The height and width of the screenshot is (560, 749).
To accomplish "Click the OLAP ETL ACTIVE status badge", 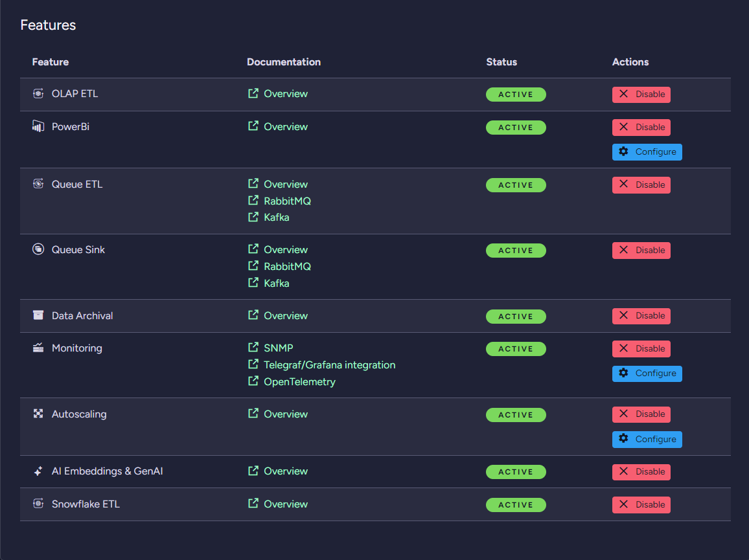I will coord(516,95).
